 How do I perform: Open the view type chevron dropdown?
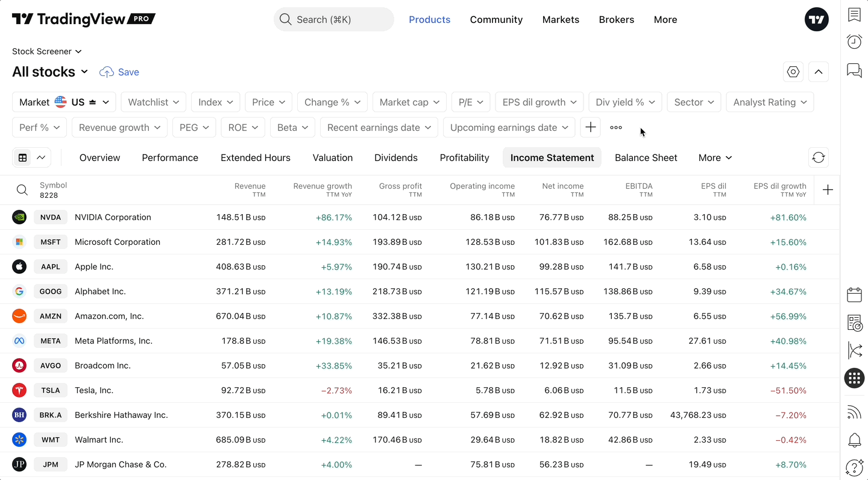[41, 157]
